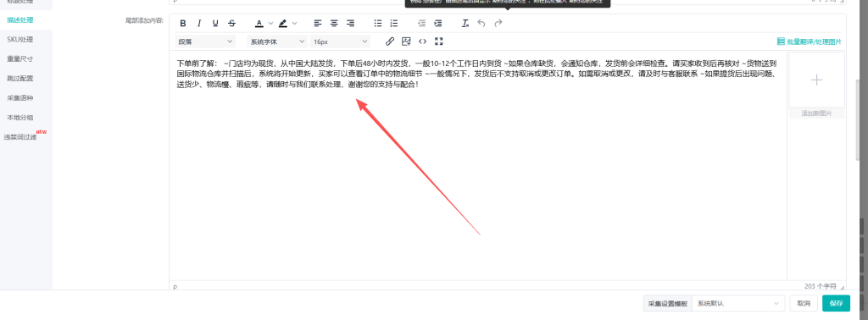Toggle bold formatting
The image size is (868, 320).
183,23
